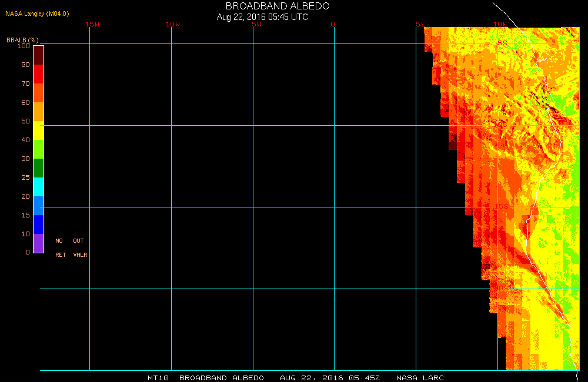Click the Aug 22, 2016 05:45 UTC timestamp
Screen dimensions: 588x382
click(262, 17)
